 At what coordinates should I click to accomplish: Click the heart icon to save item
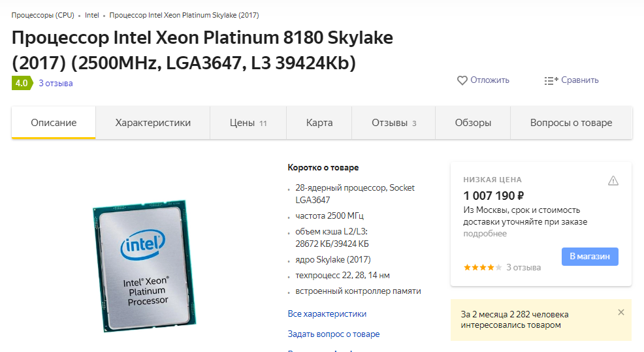click(462, 80)
